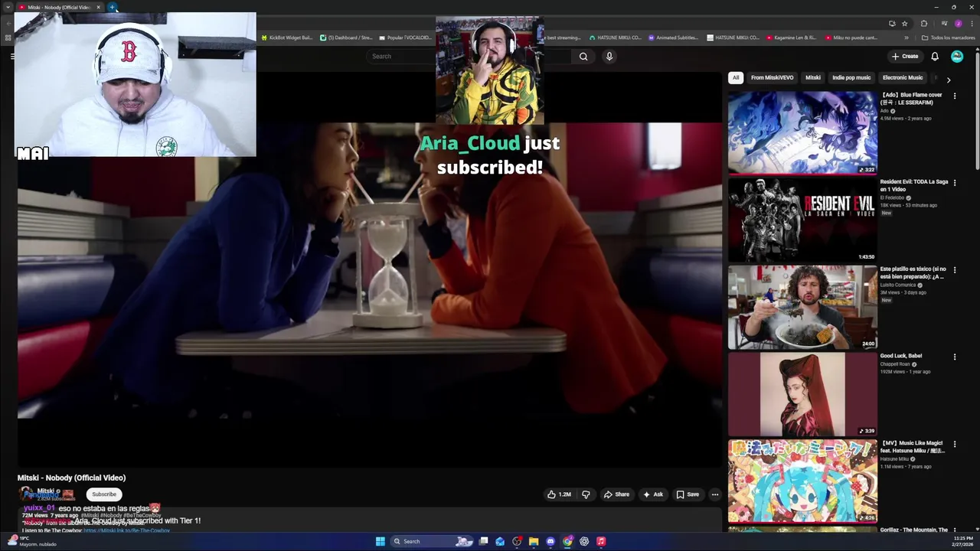Screen dimensions: 980x551
Task: Click the YouTube voice search microphone icon
Action: pyautogui.click(x=609, y=56)
